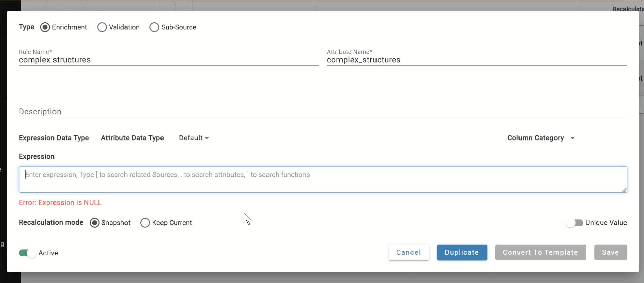This screenshot has height=283, width=644.
Task: Disable the Active toggle
Action: point(26,253)
